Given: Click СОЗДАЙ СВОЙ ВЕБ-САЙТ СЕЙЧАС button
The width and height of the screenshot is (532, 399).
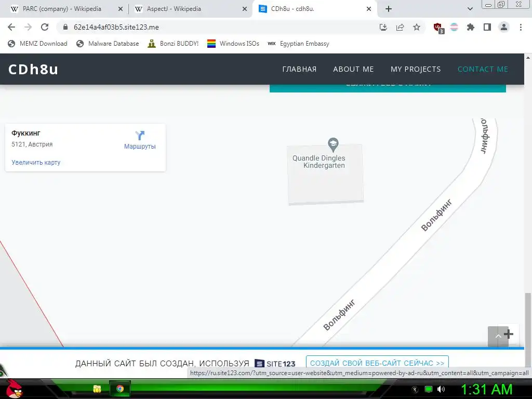Looking at the screenshot, I should tap(377, 363).
